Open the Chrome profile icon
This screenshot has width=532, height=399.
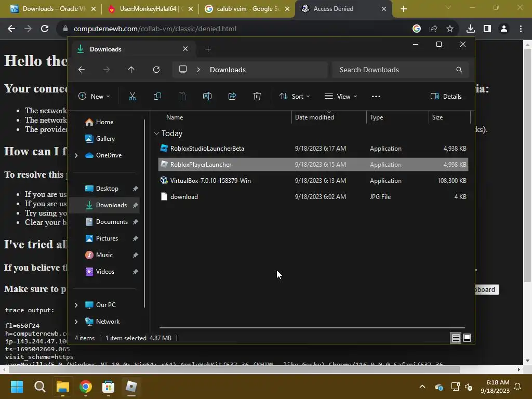click(x=504, y=29)
